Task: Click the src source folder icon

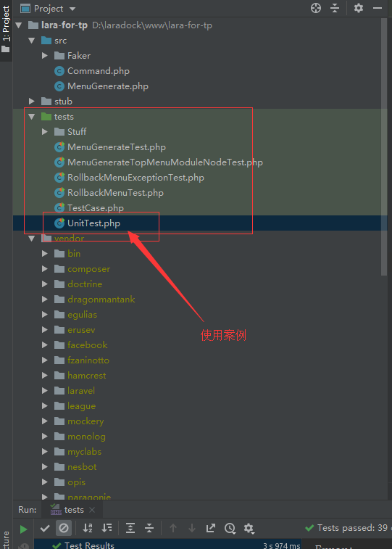Action: point(46,41)
